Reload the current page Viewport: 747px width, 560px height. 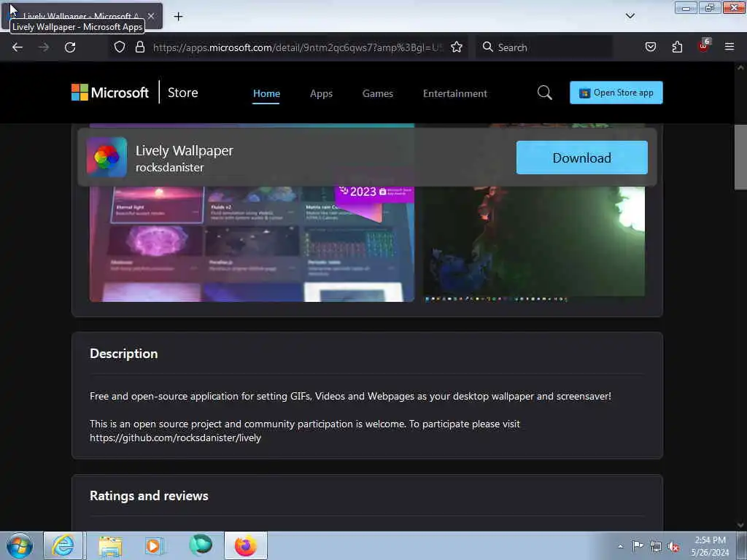pyautogui.click(x=70, y=47)
